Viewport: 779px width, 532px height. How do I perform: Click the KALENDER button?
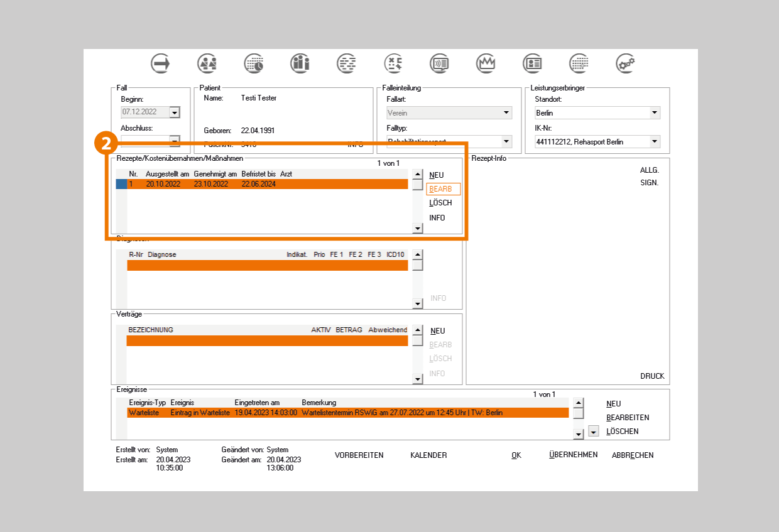[428, 455]
